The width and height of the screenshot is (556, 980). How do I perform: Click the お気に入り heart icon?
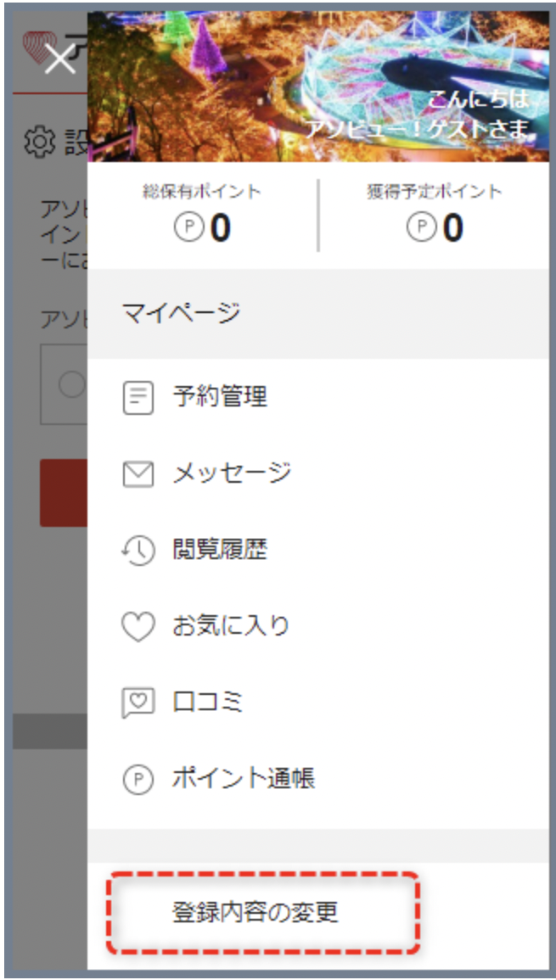tap(138, 627)
